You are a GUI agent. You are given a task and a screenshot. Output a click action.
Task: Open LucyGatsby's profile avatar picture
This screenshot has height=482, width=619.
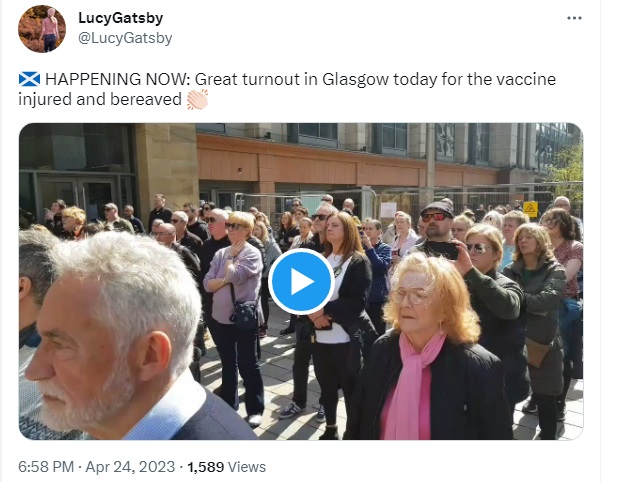coord(42,29)
